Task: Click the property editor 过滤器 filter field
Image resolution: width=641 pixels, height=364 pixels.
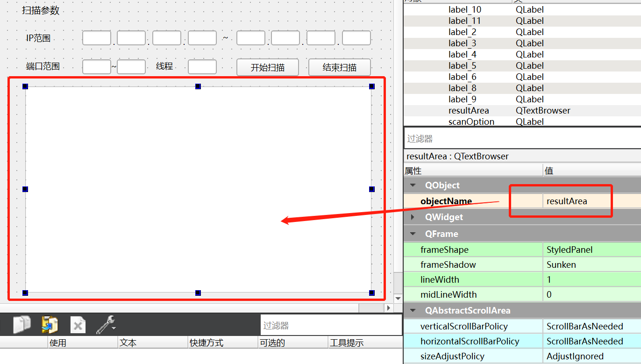Action: click(522, 138)
